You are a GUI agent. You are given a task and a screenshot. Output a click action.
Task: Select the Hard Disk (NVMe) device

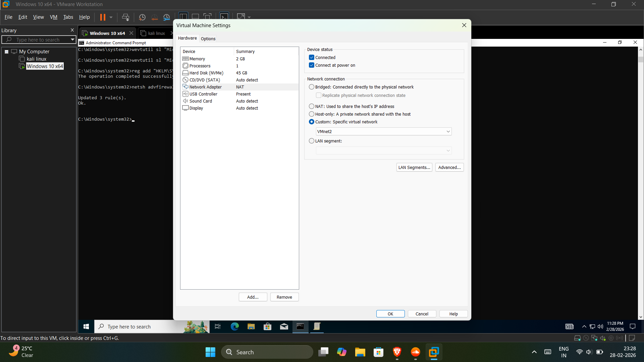point(239,73)
